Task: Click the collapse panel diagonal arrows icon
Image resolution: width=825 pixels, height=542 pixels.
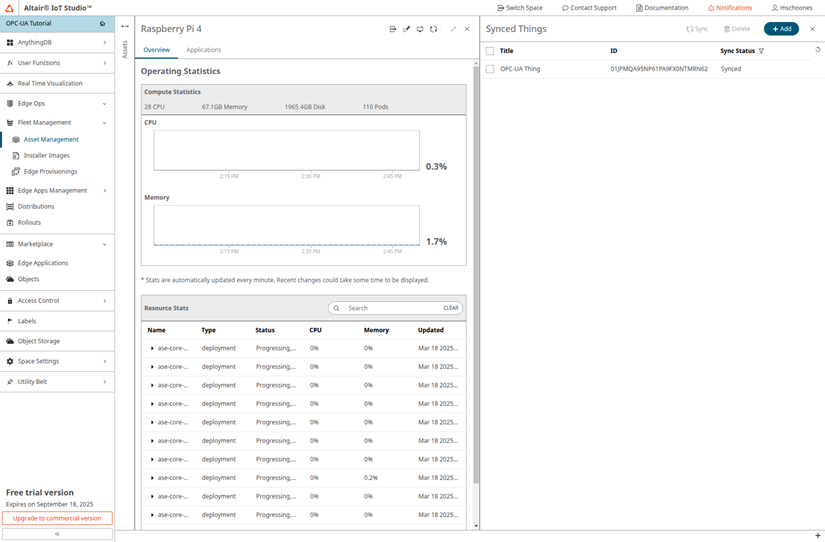Action: 453,29
